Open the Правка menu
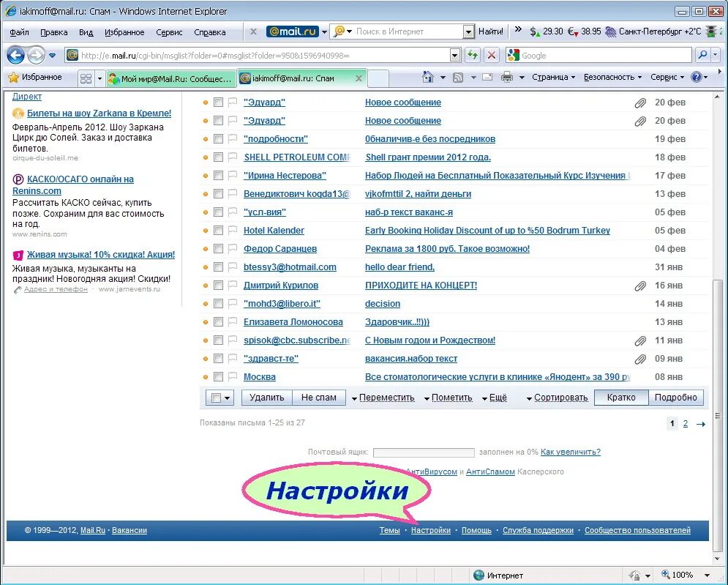 pos(54,32)
